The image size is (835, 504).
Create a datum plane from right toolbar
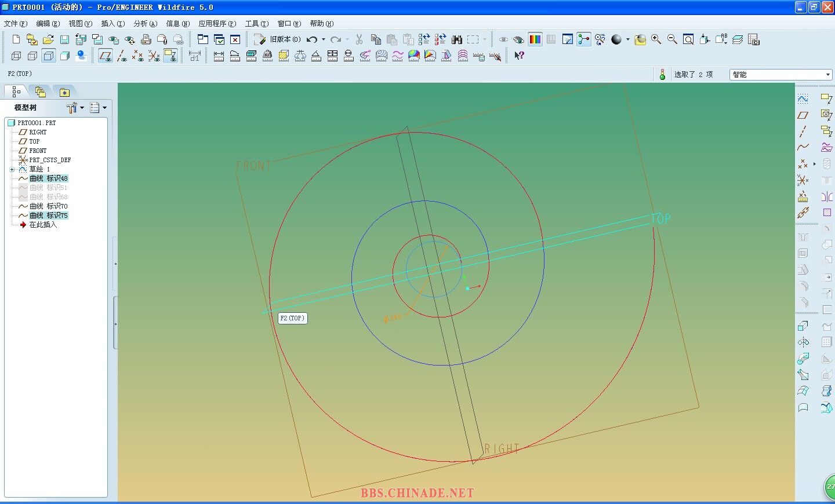[803, 115]
